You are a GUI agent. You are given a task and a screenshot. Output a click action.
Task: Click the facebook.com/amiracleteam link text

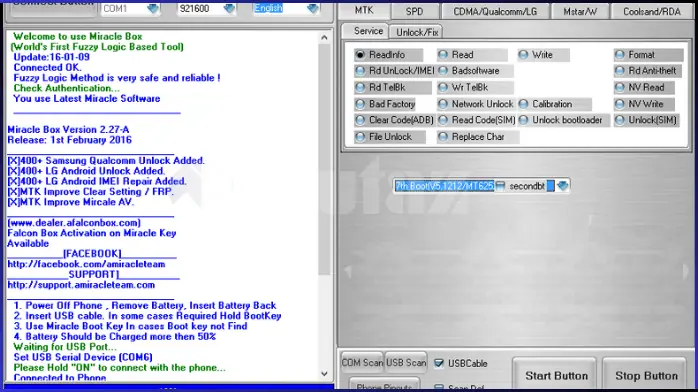click(86, 264)
